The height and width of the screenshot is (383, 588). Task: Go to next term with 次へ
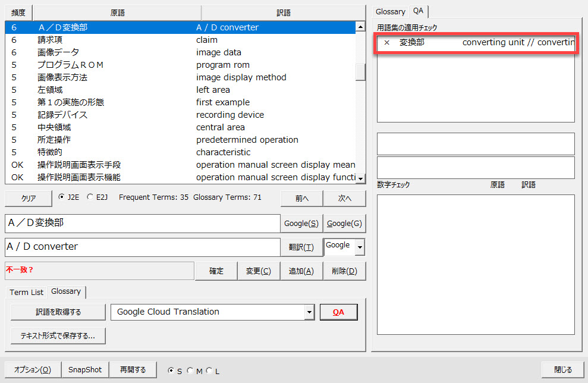(x=345, y=198)
